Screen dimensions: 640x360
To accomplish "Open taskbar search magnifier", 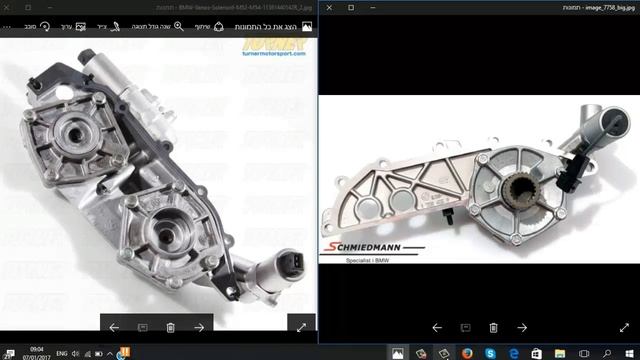I will [607, 353].
